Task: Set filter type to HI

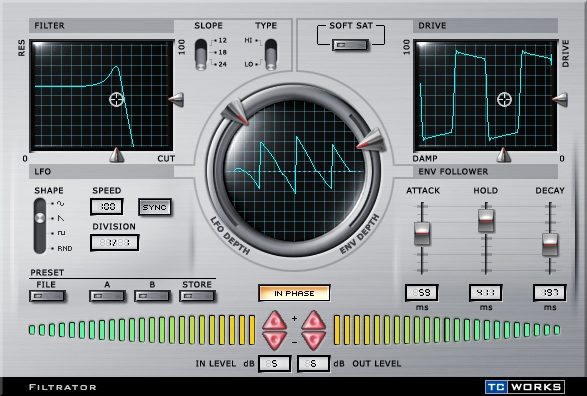Action: point(248,40)
